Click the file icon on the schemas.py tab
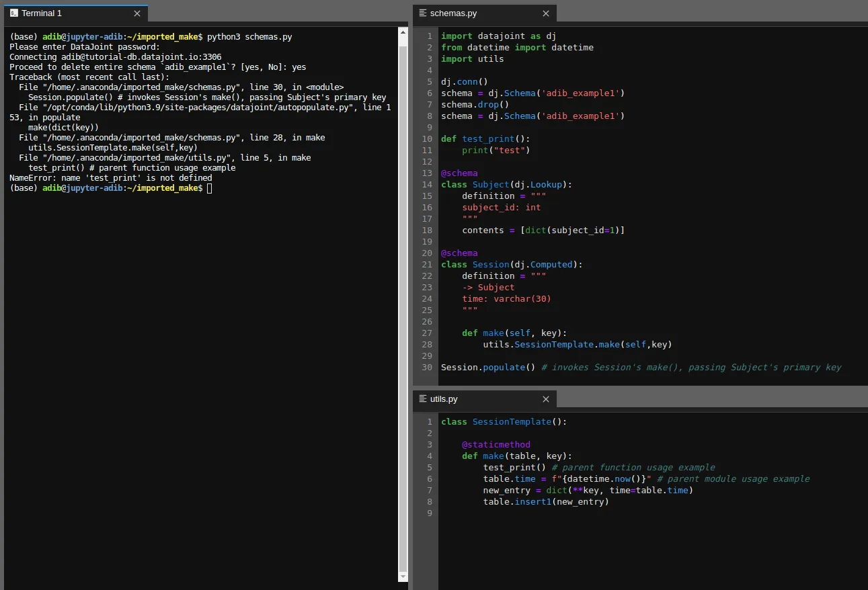Screen dimensions: 868x590 pos(422,13)
